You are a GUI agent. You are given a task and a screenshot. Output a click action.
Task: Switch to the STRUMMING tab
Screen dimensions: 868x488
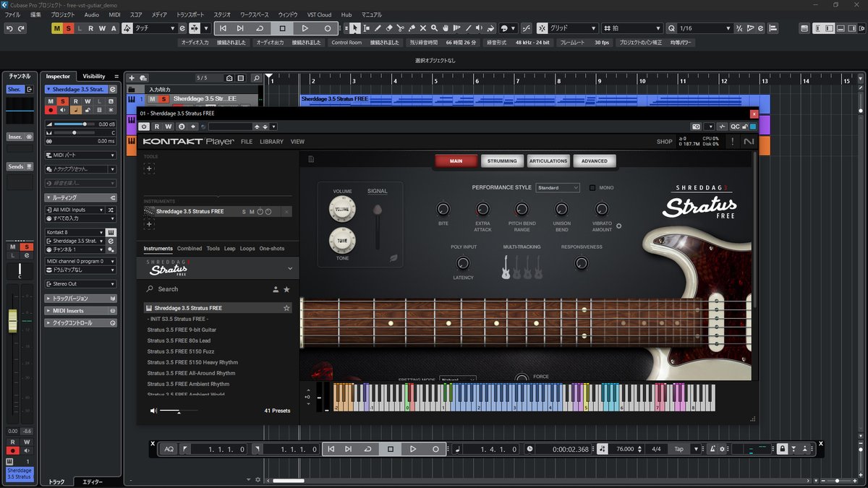coord(502,161)
